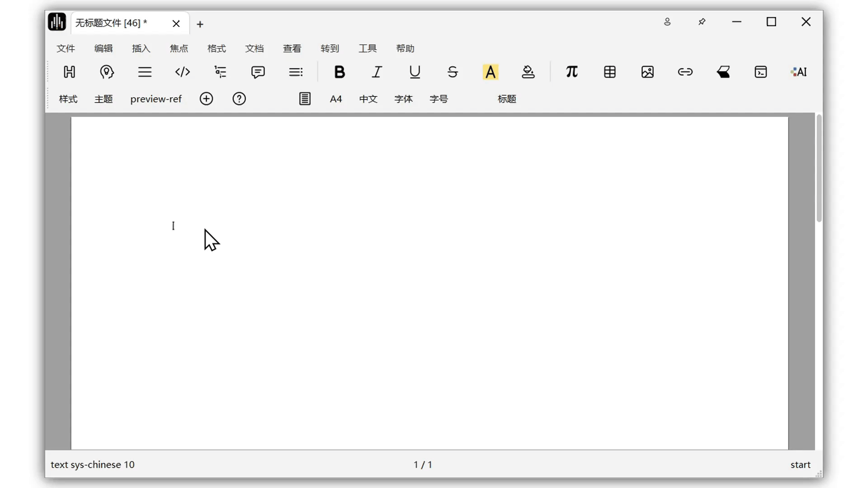Insert a math formula with the pi icon
This screenshot has height=488, width=868.
571,72
